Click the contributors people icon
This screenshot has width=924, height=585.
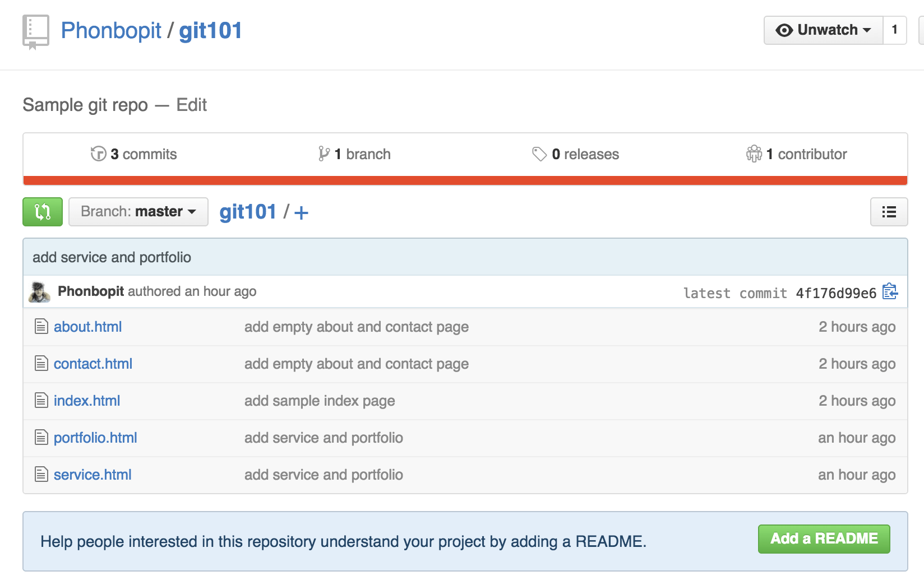pyautogui.click(x=754, y=154)
